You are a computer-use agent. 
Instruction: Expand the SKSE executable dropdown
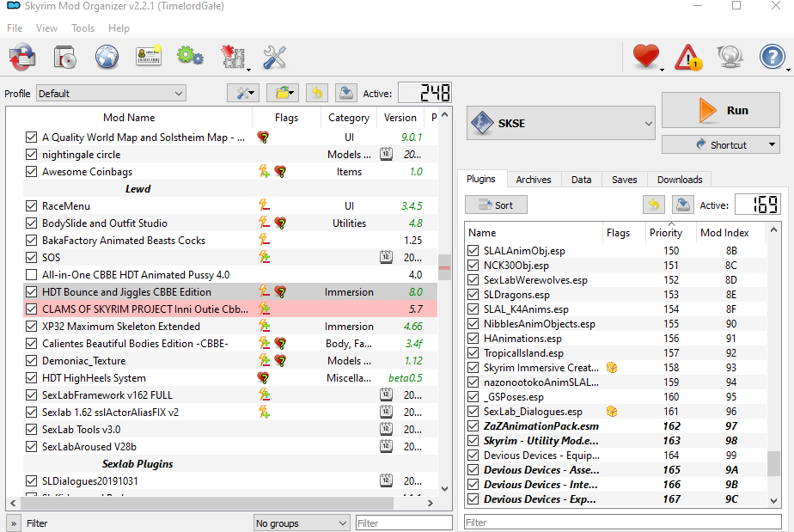tap(561, 123)
